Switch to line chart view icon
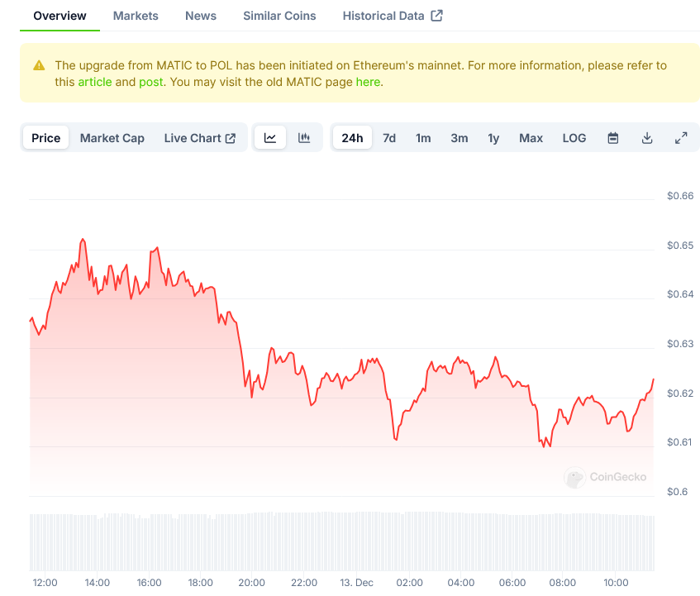The width and height of the screenshot is (700, 596). click(x=270, y=138)
